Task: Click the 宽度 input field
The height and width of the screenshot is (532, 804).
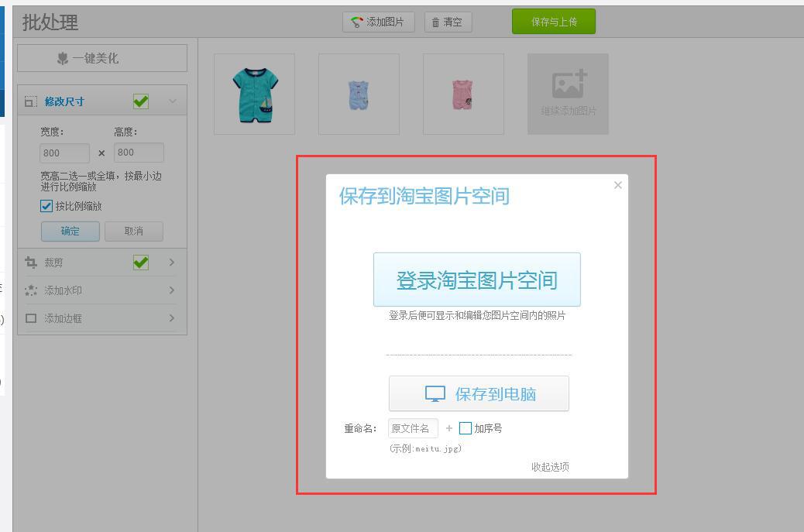Action: coord(64,153)
